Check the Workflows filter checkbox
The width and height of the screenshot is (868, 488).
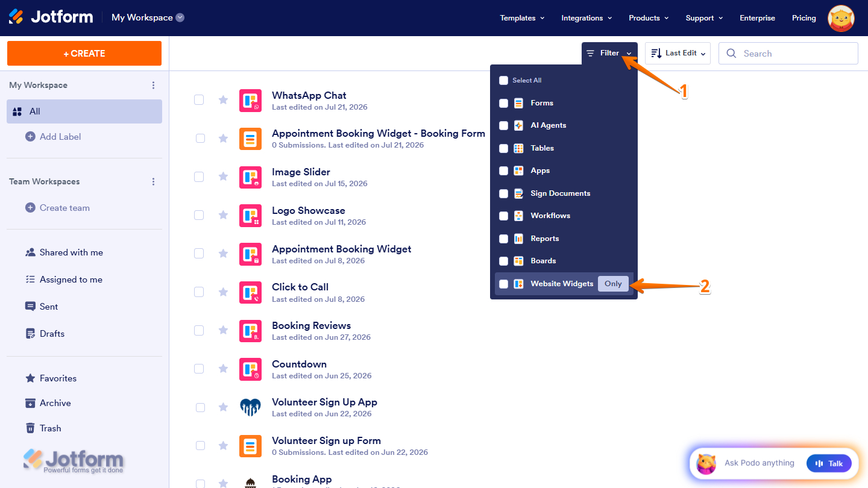pyautogui.click(x=503, y=216)
